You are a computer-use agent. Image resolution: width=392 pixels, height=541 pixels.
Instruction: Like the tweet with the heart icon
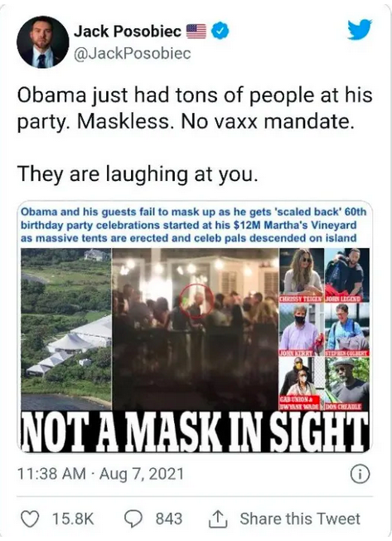[30, 519]
